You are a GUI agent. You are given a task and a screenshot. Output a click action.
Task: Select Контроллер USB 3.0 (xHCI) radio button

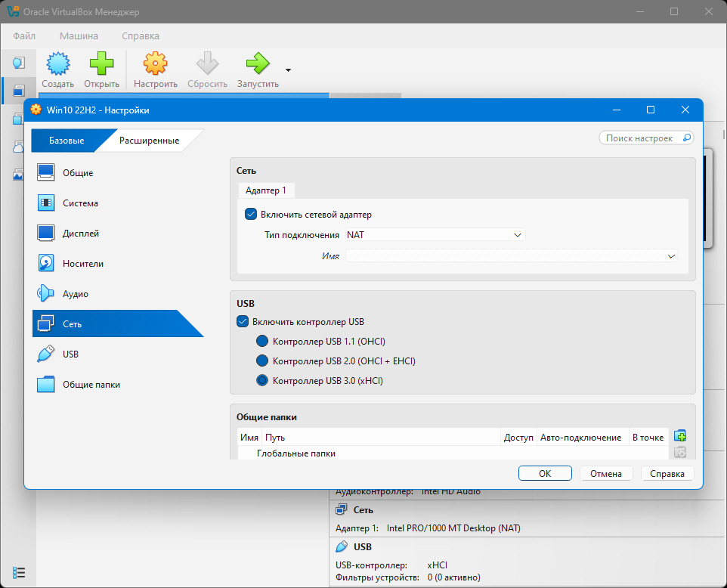[x=262, y=381]
